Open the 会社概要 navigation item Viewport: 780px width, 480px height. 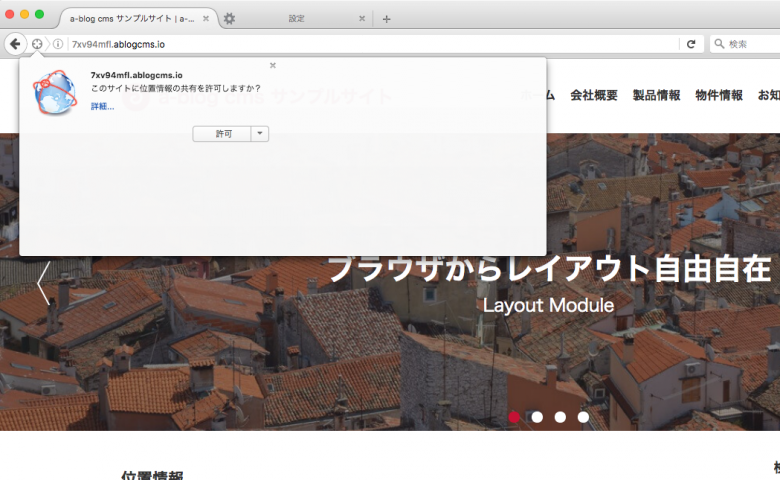click(594, 95)
